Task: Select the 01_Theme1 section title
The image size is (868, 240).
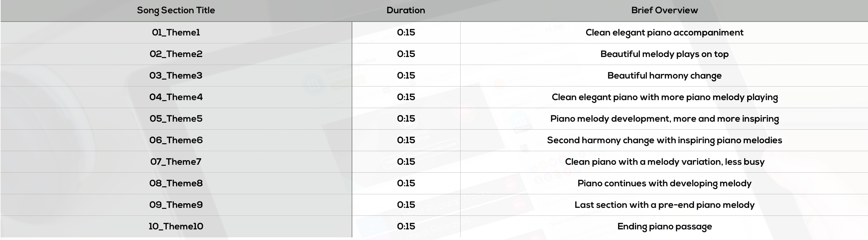Action: (x=176, y=32)
